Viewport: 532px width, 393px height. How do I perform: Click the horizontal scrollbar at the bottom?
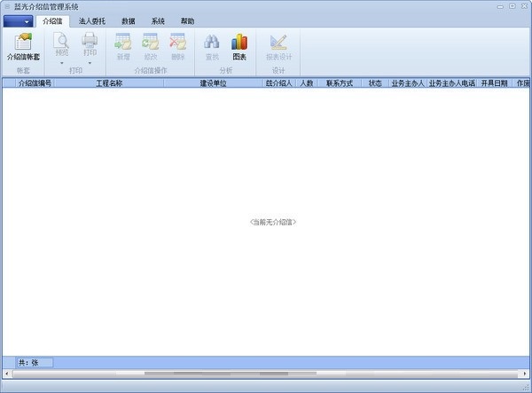[x=266, y=374]
